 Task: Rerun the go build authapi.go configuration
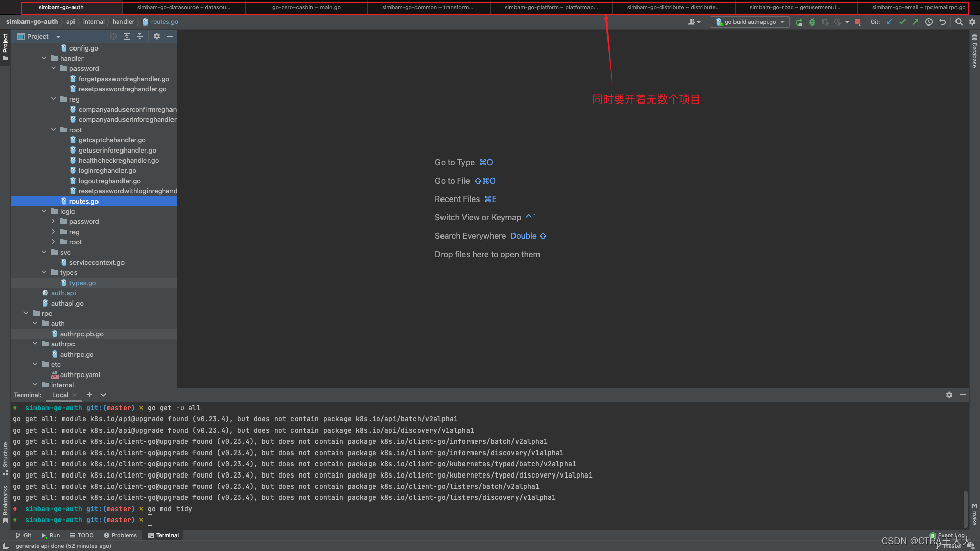(799, 22)
